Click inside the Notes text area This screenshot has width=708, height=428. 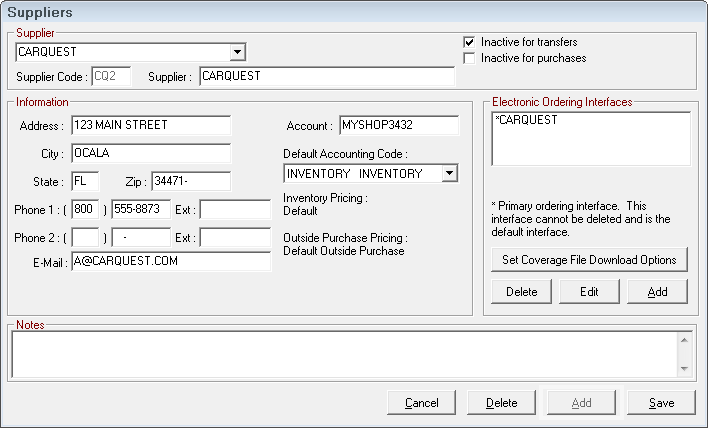click(340, 354)
